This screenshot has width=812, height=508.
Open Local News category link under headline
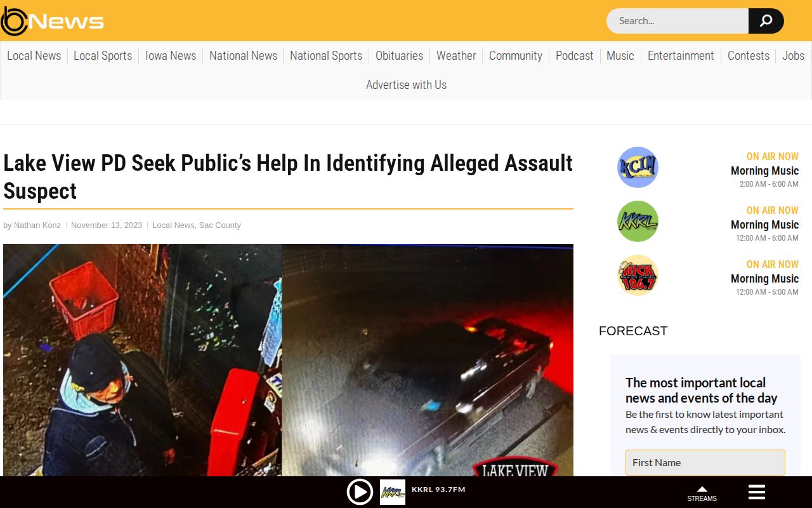173,225
